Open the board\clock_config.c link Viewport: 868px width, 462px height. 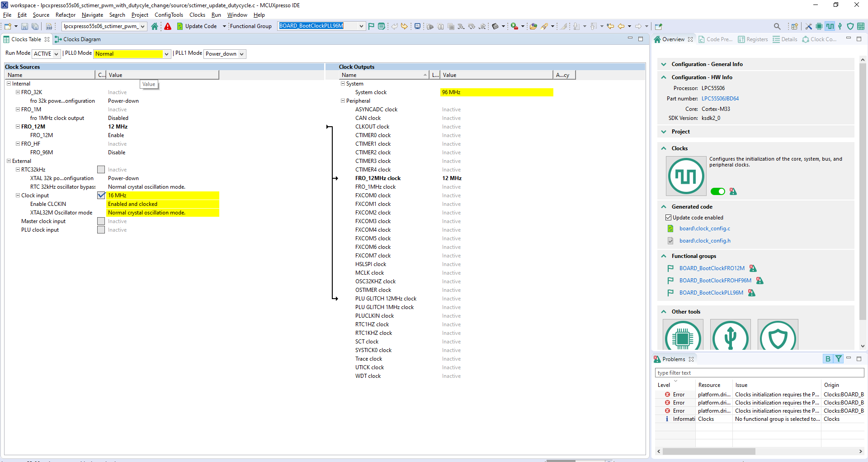pos(704,229)
